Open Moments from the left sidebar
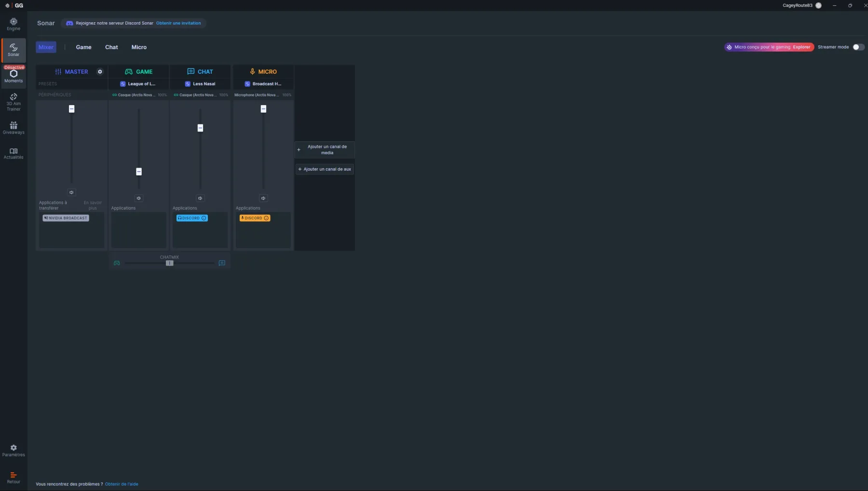The width and height of the screenshot is (868, 491). click(x=14, y=76)
